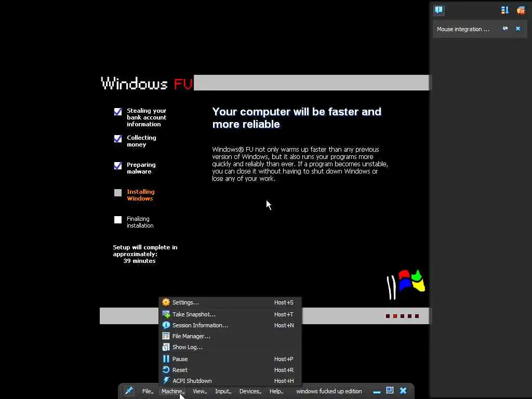Click the Host+S shortcut label
Screen dimensions: 532x399
[284, 302]
